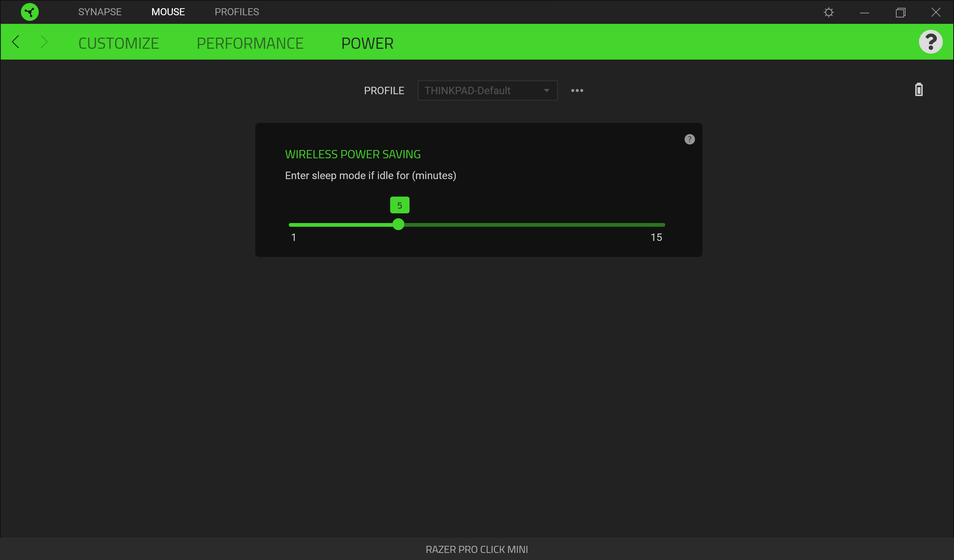954x560 pixels.
Task: Switch to the SYNAPSE tab
Action: pos(100,12)
